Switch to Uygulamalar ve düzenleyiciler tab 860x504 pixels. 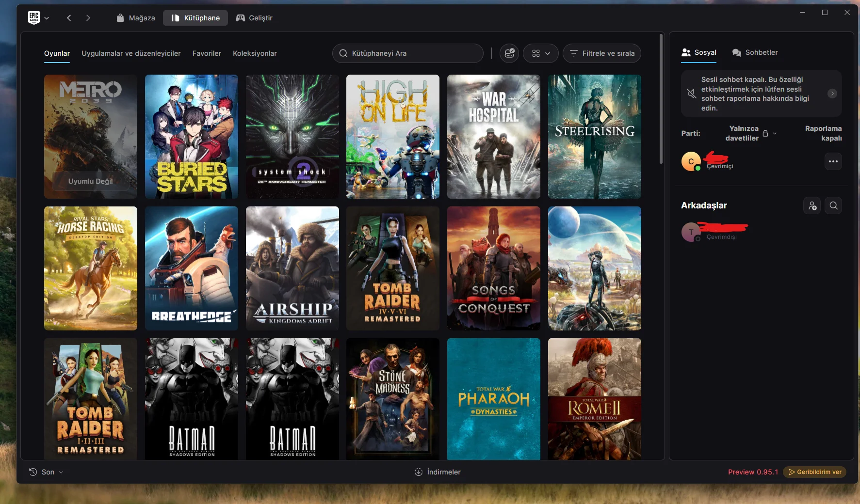pos(131,53)
